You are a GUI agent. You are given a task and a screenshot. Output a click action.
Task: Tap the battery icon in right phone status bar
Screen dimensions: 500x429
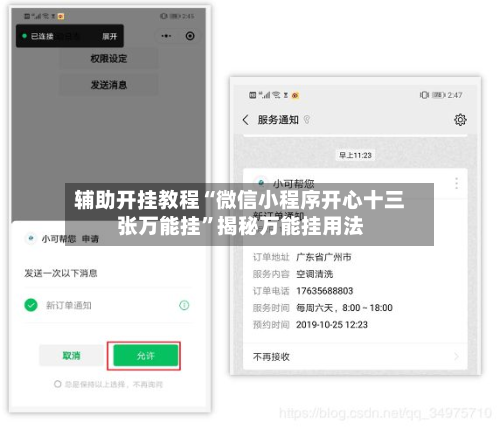tap(438, 95)
